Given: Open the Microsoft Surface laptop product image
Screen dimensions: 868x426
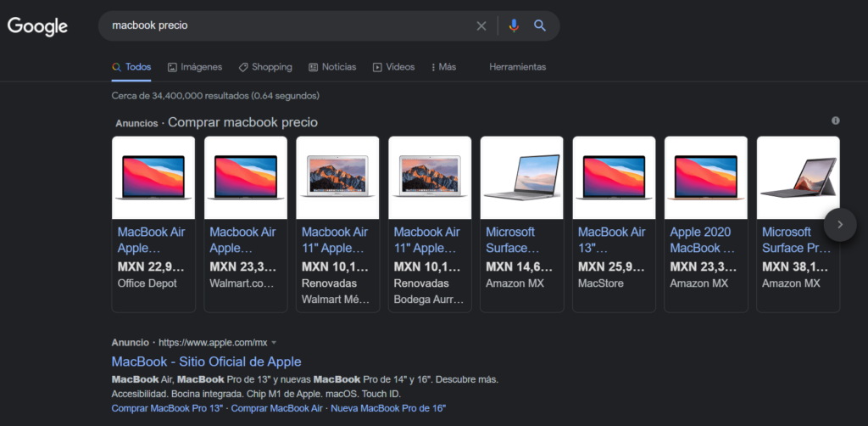Looking at the screenshot, I should coord(522,177).
